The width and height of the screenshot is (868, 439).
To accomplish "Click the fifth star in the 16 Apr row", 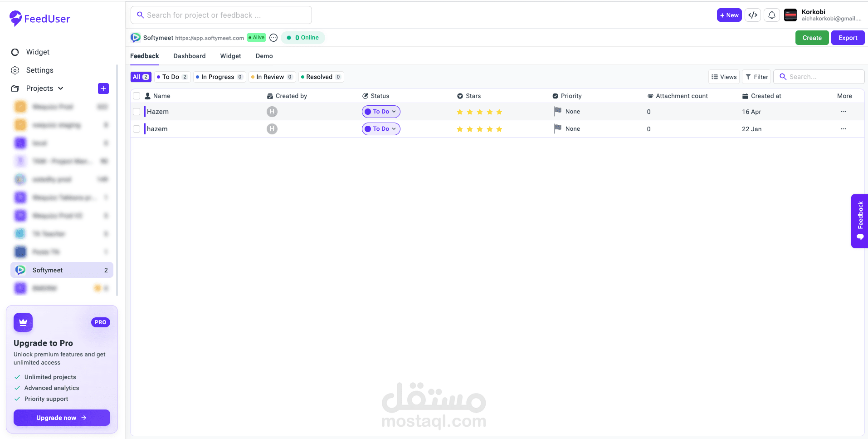I will point(499,112).
